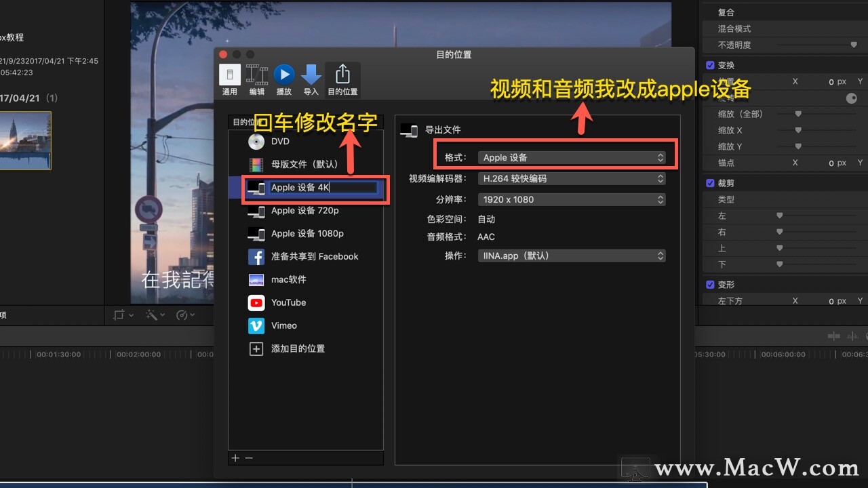Screen dimensions: 868x488
Task: Select the DVD destination in the list
Action: (x=306, y=142)
